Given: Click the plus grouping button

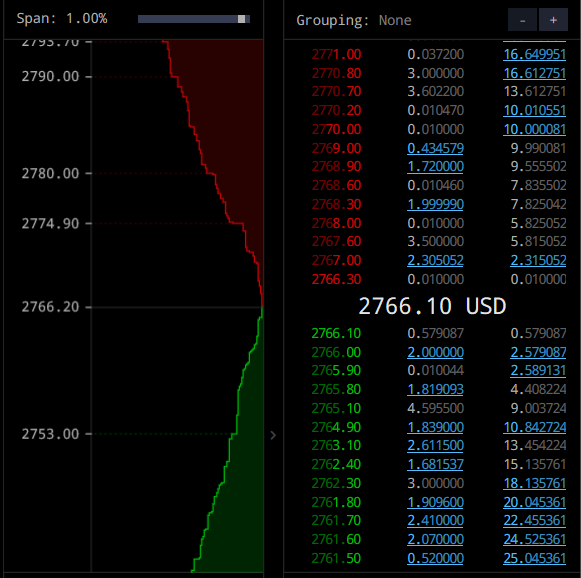Looking at the screenshot, I should click(x=553, y=20).
